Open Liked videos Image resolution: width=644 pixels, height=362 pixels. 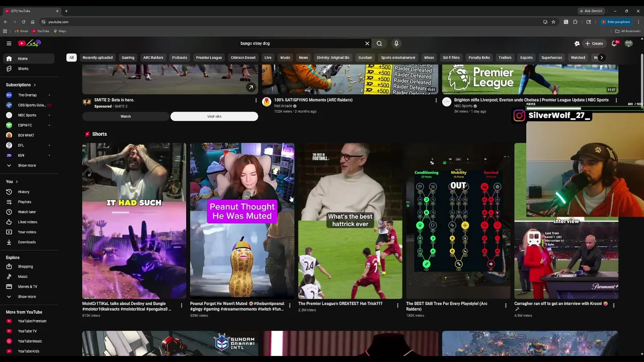pos(27,222)
